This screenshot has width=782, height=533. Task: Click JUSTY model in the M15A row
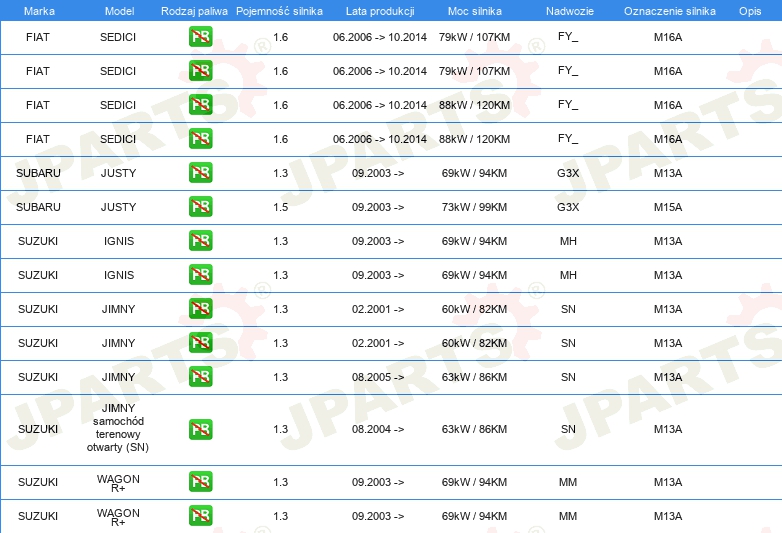[x=118, y=207]
